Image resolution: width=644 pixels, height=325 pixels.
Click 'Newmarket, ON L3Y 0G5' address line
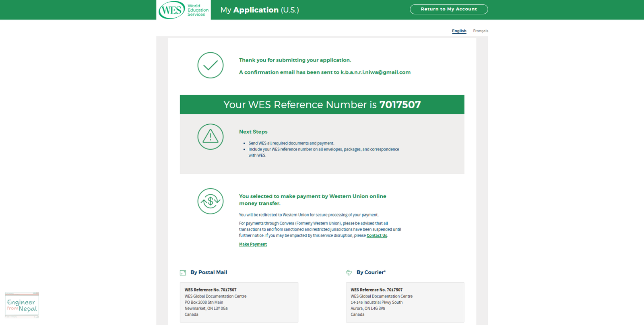click(x=206, y=309)
